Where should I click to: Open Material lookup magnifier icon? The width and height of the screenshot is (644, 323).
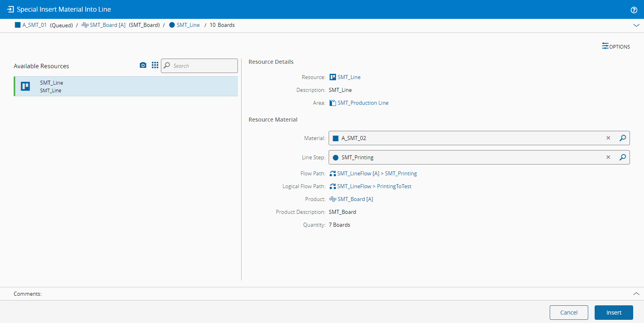623,138
